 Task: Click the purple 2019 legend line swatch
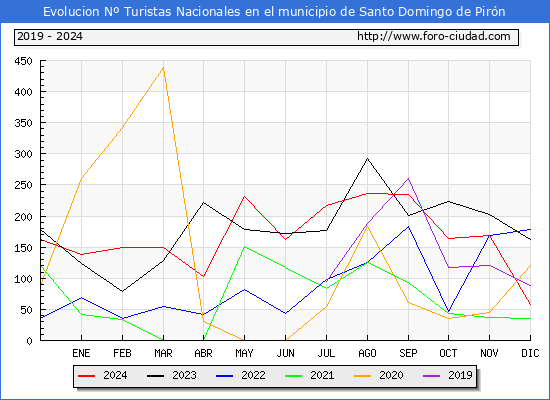click(432, 376)
